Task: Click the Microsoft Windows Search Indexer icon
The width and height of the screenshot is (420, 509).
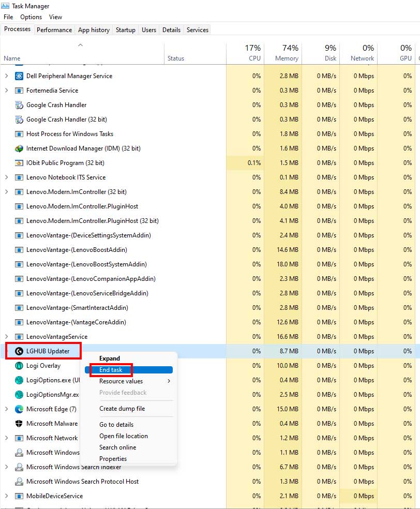Action: coord(19,467)
